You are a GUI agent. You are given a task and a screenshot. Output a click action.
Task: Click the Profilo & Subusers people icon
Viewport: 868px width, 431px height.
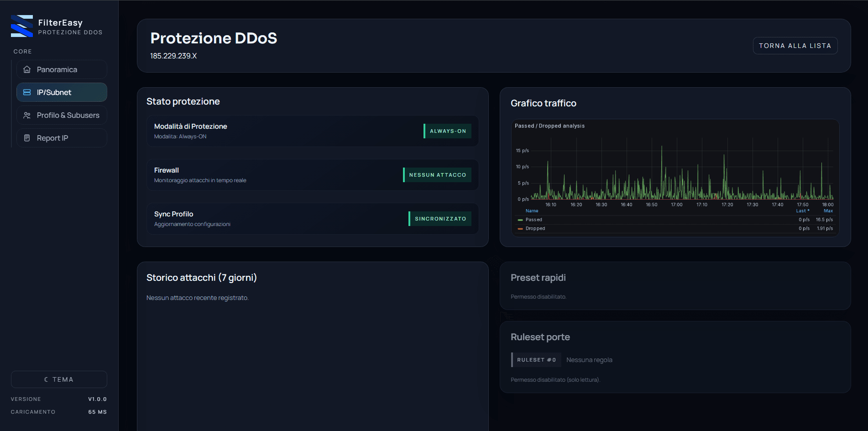pyautogui.click(x=27, y=115)
